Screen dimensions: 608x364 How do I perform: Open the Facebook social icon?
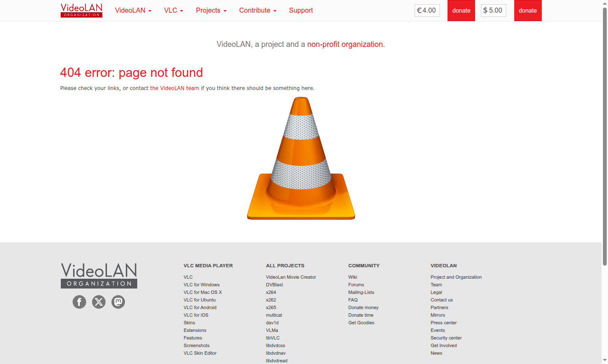click(79, 302)
